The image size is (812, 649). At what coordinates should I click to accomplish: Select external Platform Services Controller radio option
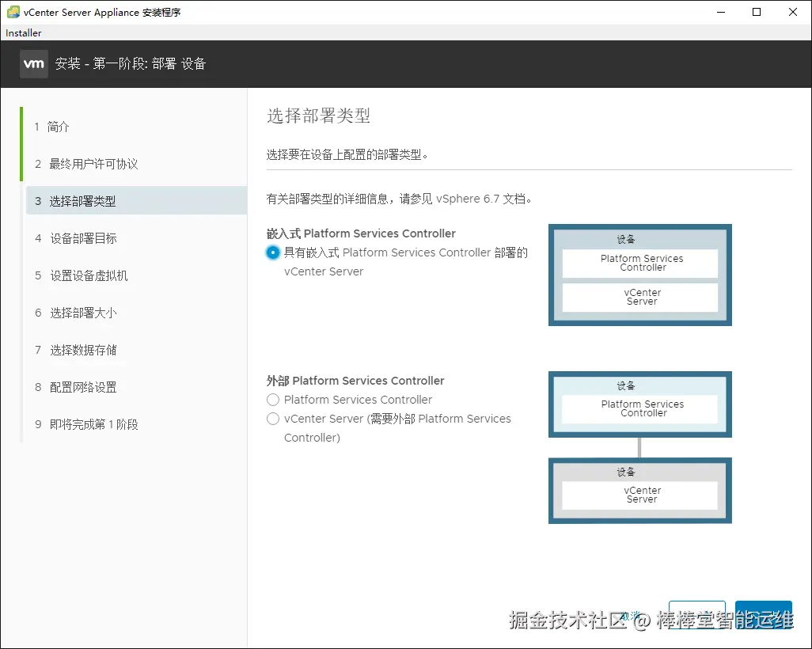pyautogui.click(x=273, y=400)
